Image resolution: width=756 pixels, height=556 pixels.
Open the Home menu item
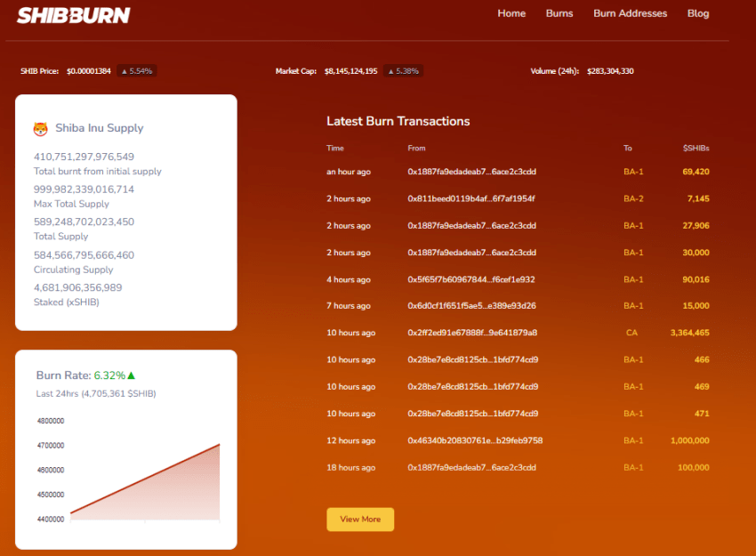[511, 13]
